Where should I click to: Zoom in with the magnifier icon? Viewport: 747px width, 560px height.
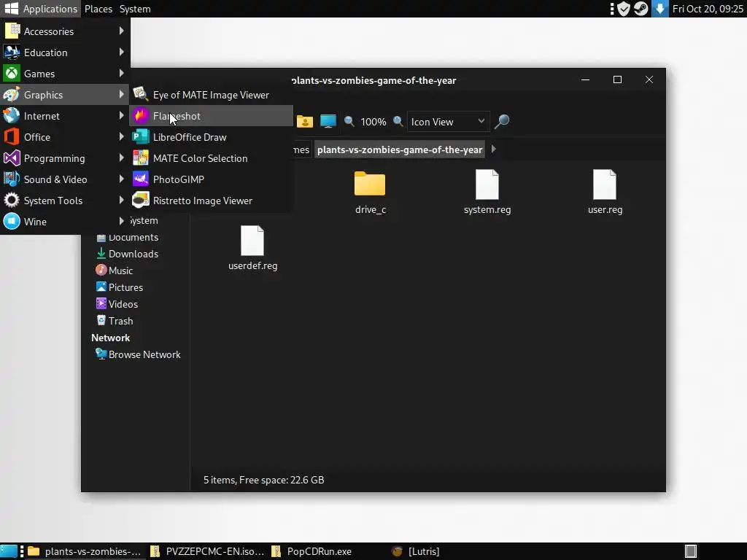pos(398,122)
